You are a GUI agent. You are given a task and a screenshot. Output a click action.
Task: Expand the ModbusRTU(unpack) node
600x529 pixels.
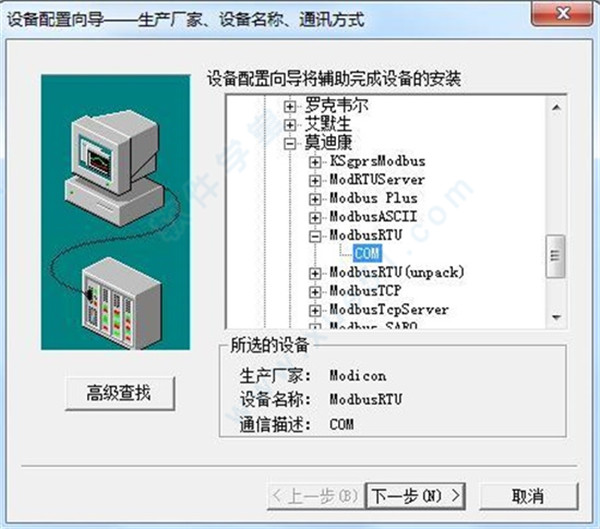click(315, 273)
